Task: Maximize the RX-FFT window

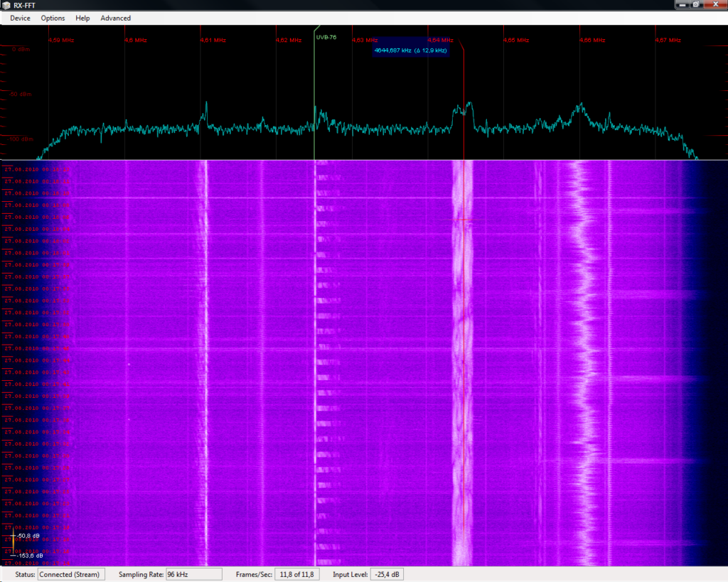Action: point(696,4)
